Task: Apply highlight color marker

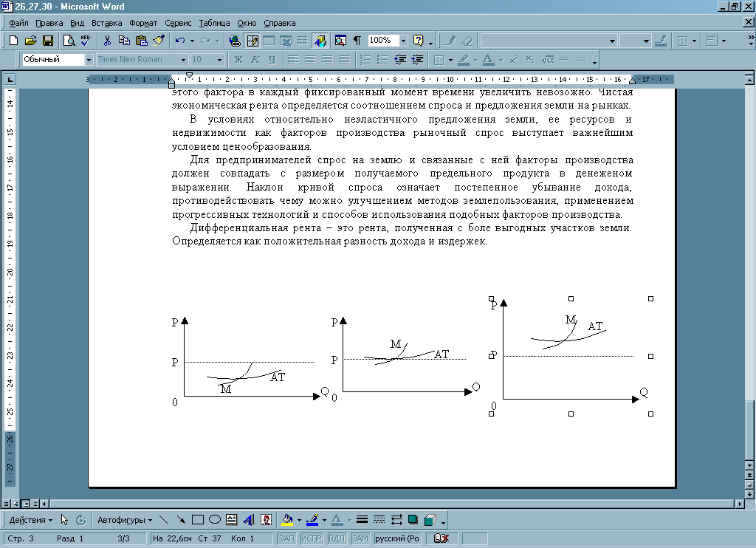Action: click(x=464, y=60)
